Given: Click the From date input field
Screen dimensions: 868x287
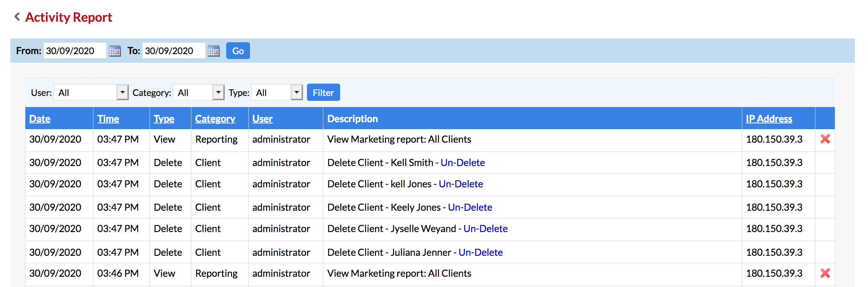Looking at the screenshot, I should click(75, 51).
